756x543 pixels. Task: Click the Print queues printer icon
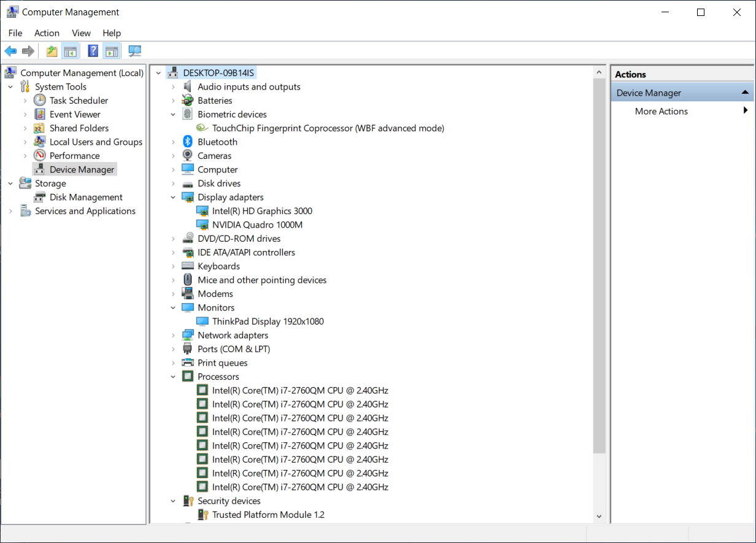pos(188,363)
